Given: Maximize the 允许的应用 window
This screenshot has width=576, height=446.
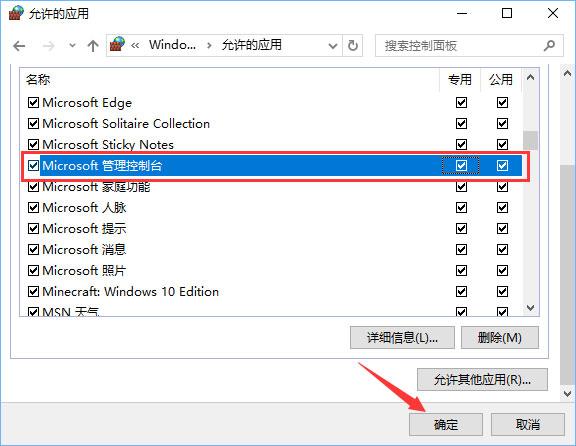Looking at the screenshot, I should 507,13.
